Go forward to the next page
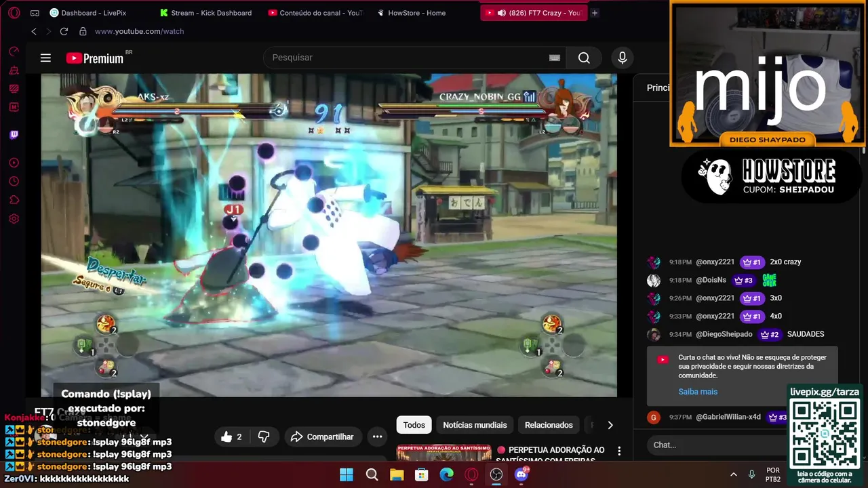 pyautogui.click(x=48, y=31)
